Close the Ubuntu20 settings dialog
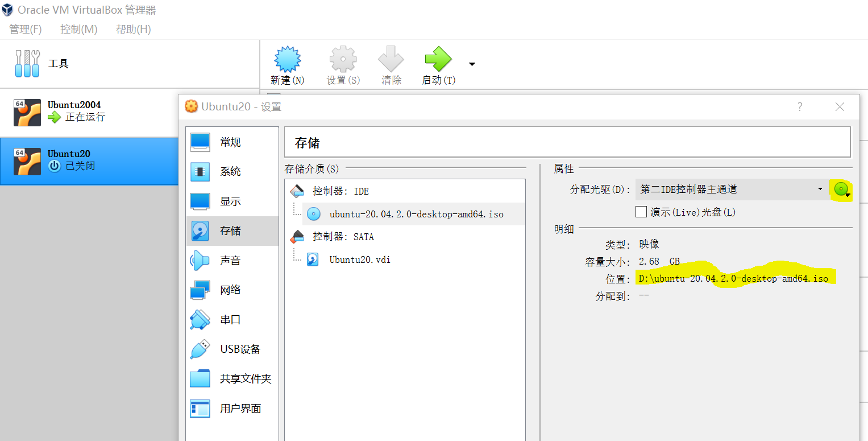The width and height of the screenshot is (868, 441). coord(840,106)
